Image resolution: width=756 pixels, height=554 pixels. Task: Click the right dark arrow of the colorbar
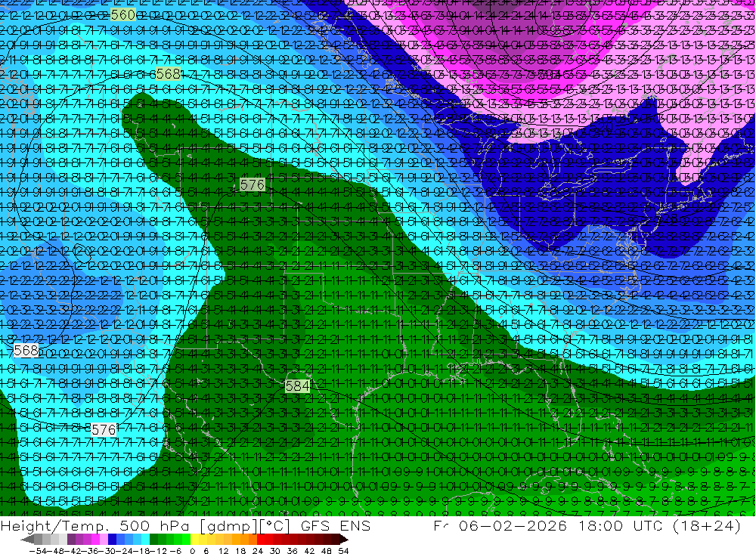coord(344,540)
